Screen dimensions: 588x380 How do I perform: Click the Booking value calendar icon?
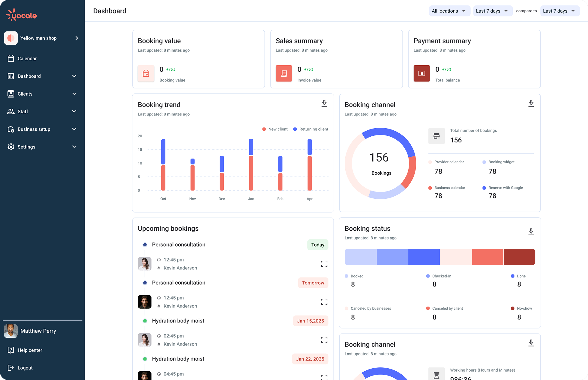(146, 73)
